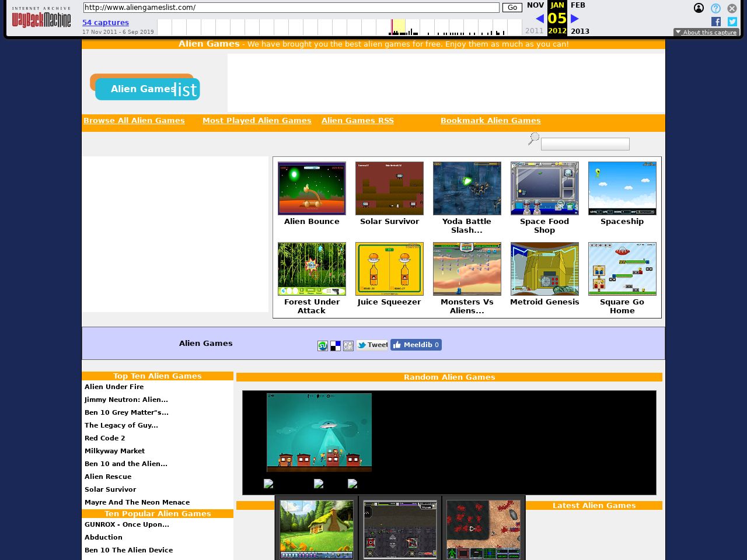Share capture via Facebook icon
The height and width of the screenshot is (560, 747).
(x=716, y=22)
